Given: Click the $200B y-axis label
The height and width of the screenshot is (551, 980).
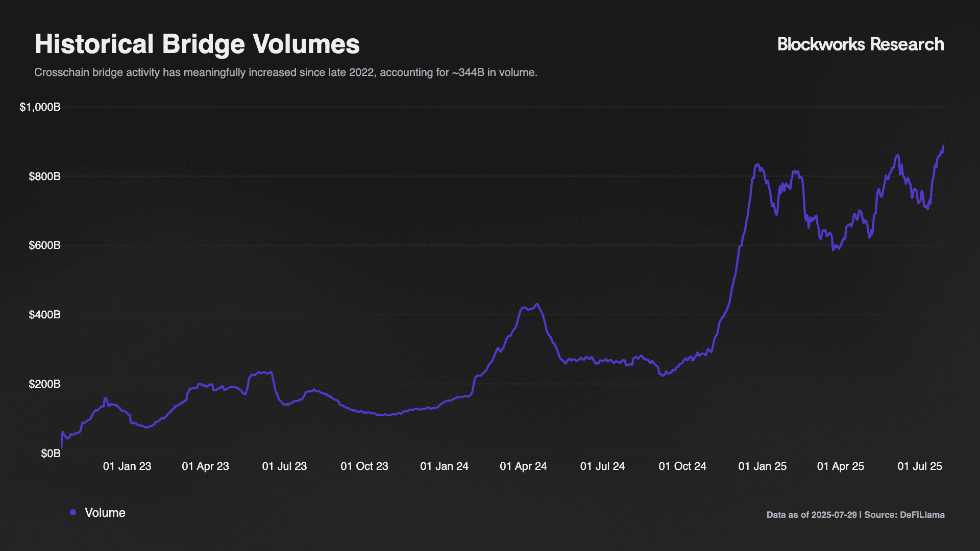Looking at the screenshot, I should pos(44,384).
